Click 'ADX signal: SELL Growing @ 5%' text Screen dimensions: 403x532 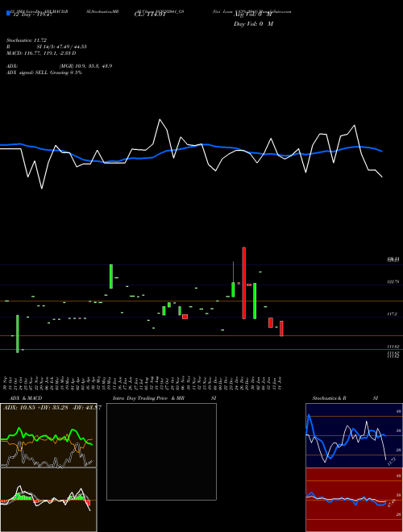(44, 73)
